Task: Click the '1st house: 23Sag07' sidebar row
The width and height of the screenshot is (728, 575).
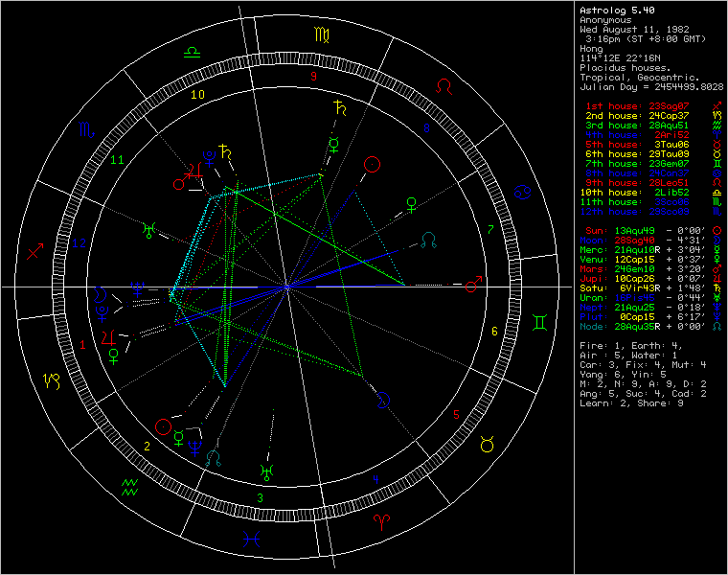Action: (652, 106)
